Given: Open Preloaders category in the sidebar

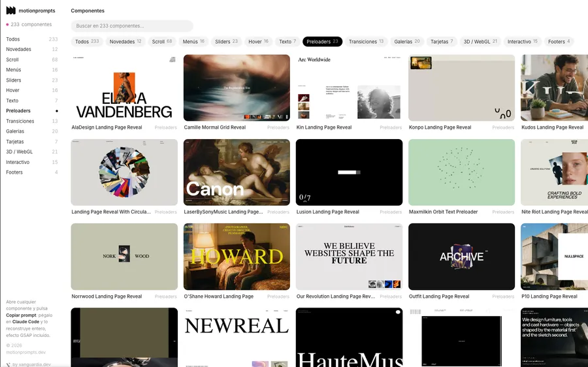Looking at the screenshot, I should click(x=32, y=111).
